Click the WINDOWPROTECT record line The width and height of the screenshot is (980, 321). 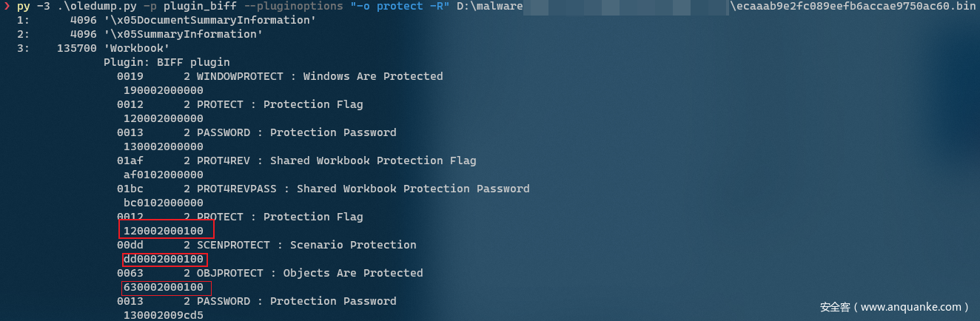[280, 76]
